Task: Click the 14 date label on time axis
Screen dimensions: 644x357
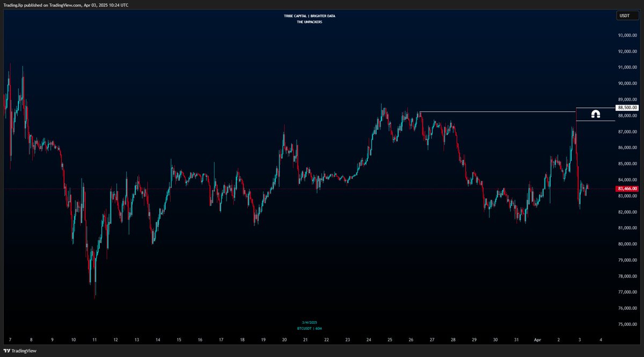Action: tap(157, 340)
